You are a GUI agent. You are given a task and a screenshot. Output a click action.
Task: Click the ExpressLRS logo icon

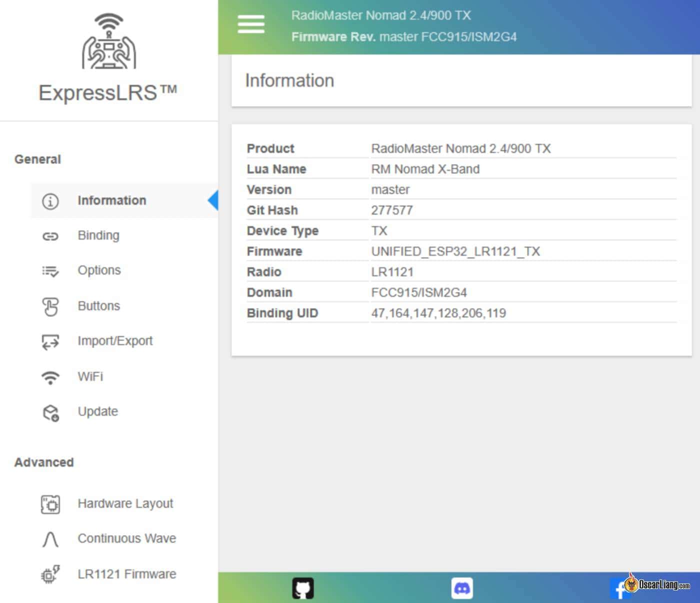click(109, 41)
